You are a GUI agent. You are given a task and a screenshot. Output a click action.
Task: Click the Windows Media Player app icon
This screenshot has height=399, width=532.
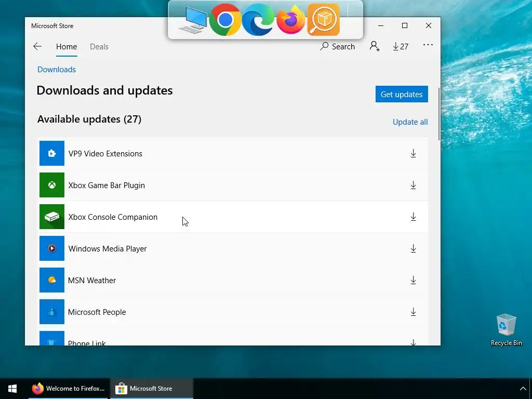pyautogui.click(x=52, y=248)
